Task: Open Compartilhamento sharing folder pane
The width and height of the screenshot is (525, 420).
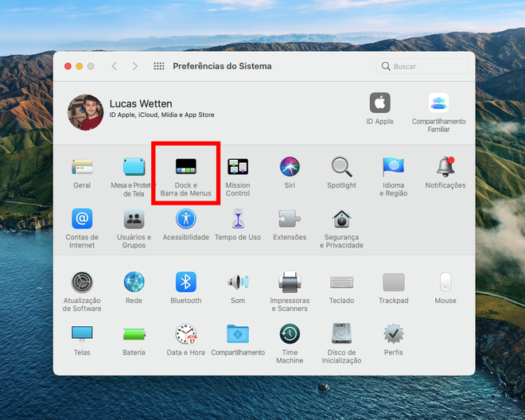Action: point(238,334)
